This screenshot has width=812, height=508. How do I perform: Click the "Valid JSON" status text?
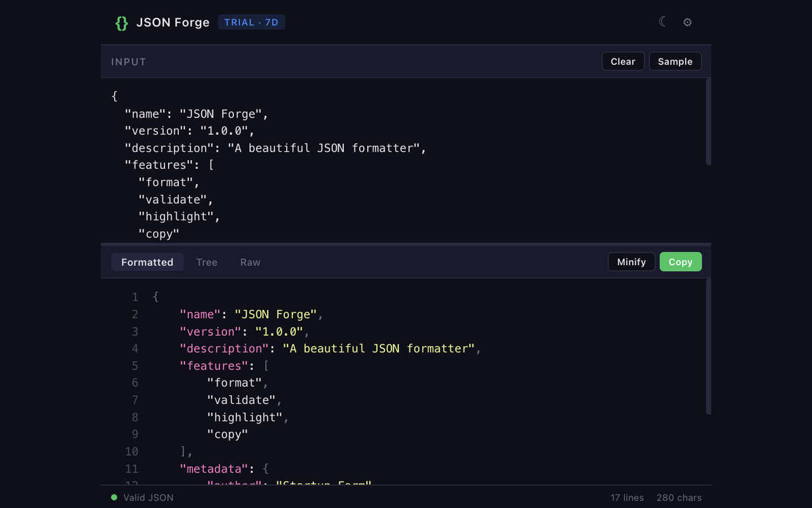(148, 498)
